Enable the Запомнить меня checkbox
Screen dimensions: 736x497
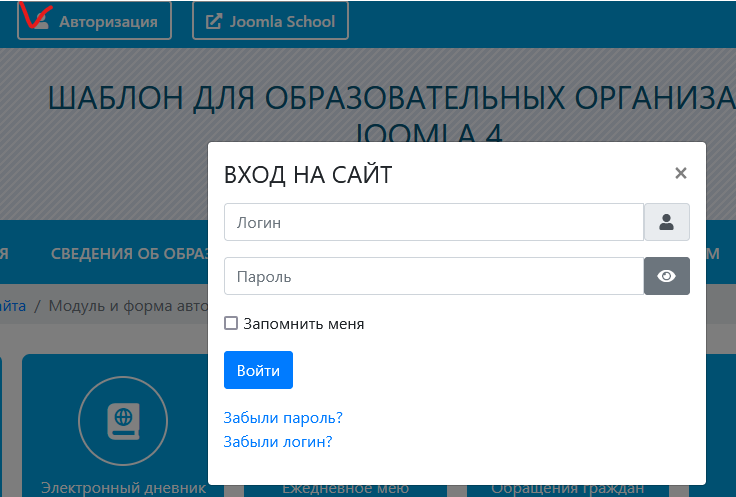coord(231,323)
